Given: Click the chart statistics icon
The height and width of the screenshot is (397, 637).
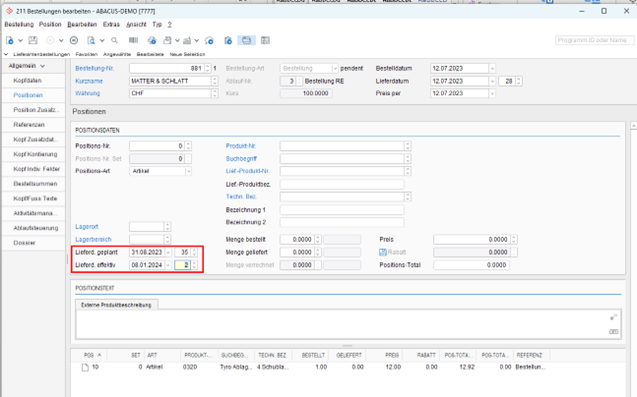Looking at the screenshot, I should coord(187,40).
